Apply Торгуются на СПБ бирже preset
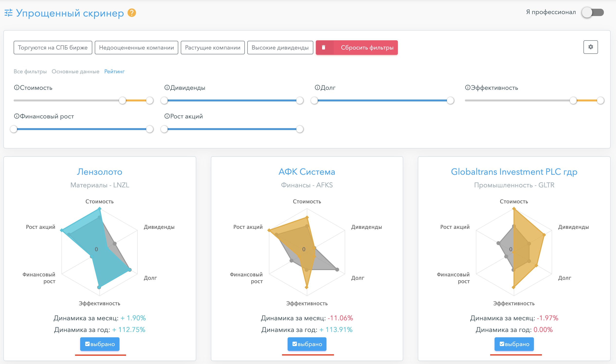Screen dimensions: 616x364 click(x=53, y=47)
